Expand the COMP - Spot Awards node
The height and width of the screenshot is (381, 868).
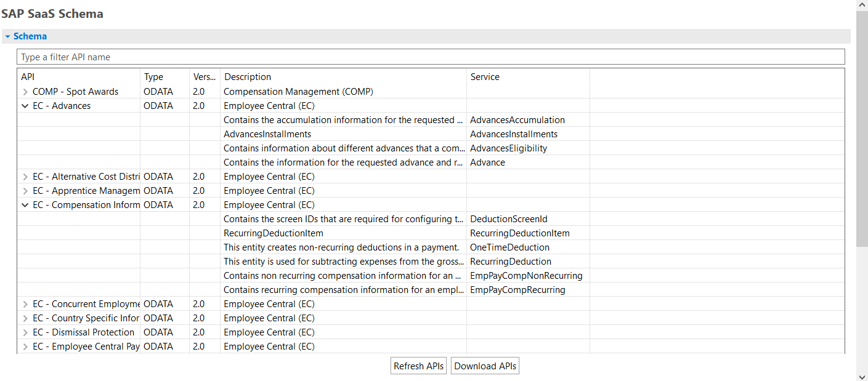coord(25,92)
